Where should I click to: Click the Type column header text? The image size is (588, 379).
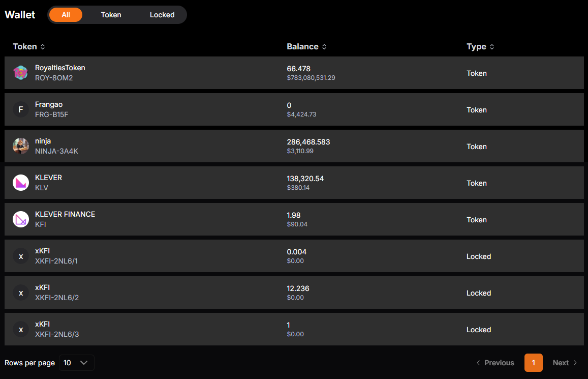point(476,46)
